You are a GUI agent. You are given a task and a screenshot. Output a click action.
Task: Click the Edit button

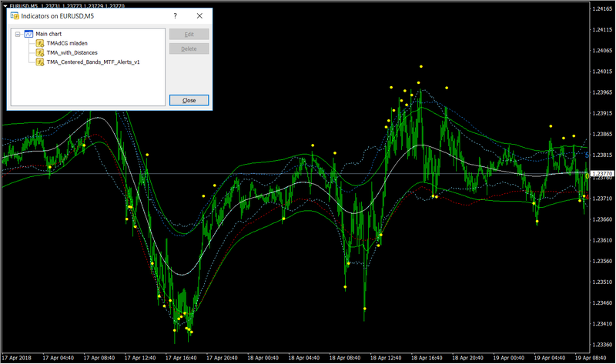pyautogui.click(x=189, y=34)
